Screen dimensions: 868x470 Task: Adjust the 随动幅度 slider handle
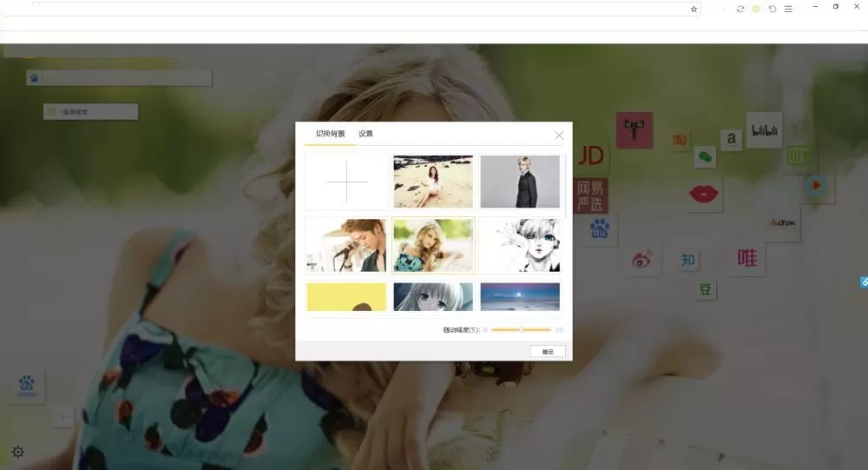coord(521,330)
